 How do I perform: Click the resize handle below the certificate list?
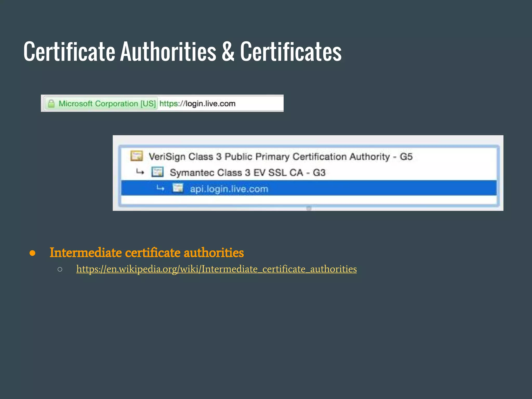pyautogui.click(x=309, y=208)
